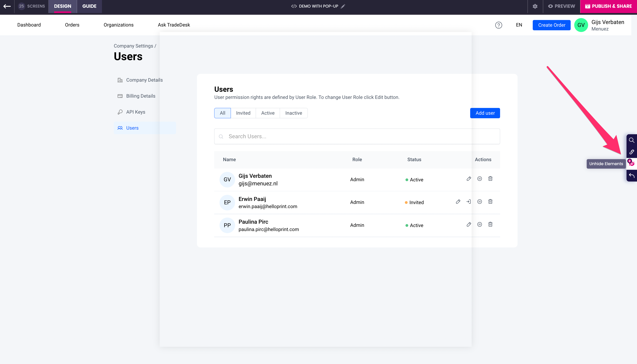Delete user Gijs Verbaten trash icon
637x364 pixels.
[490, 179]
